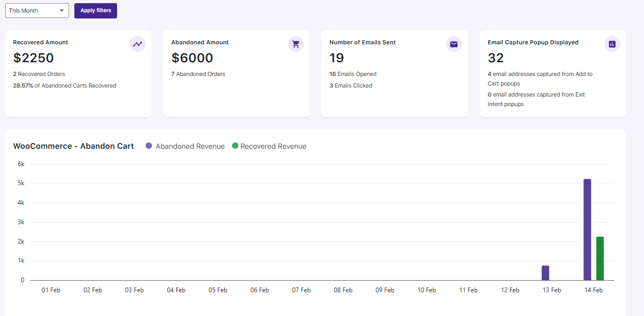Image resolution: width=644 pixels, height=316 pixels.
Task: Click the Recovered Amount trend line icon
Action: [138, 44]
